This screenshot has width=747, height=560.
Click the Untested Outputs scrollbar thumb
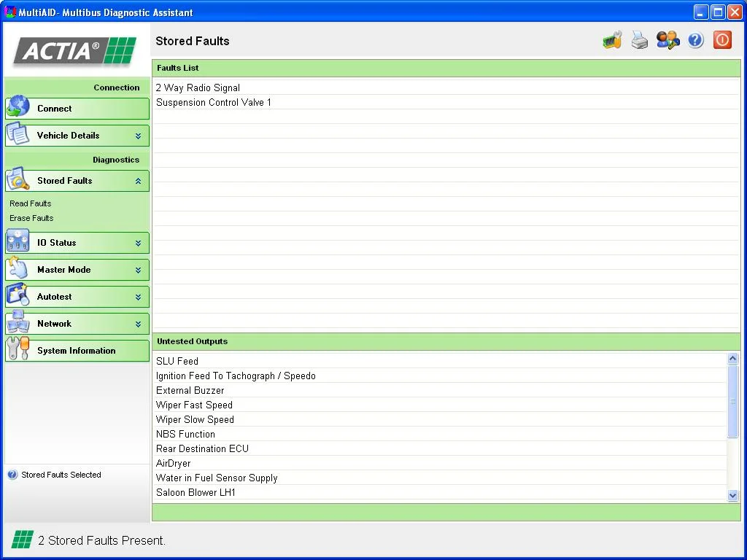732,402
